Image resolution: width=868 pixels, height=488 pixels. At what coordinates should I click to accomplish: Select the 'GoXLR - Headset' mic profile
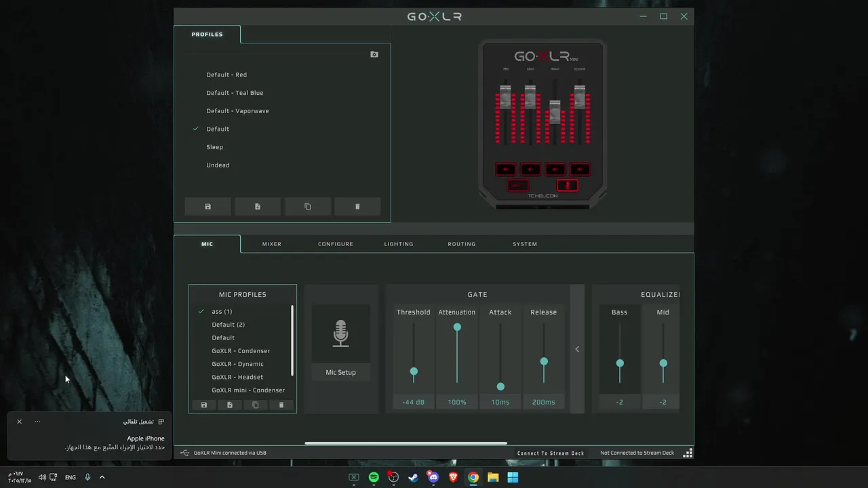(x=237, y=377)
